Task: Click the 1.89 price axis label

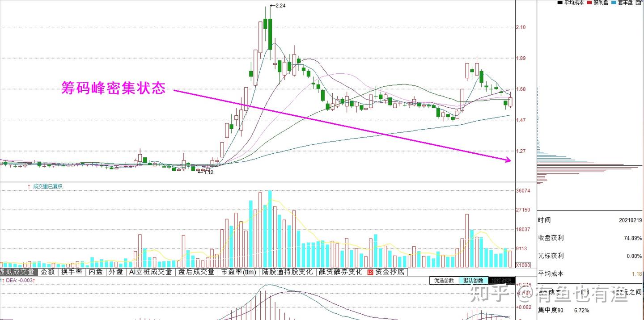Action: pyautogui.click(x=521, y=58)
